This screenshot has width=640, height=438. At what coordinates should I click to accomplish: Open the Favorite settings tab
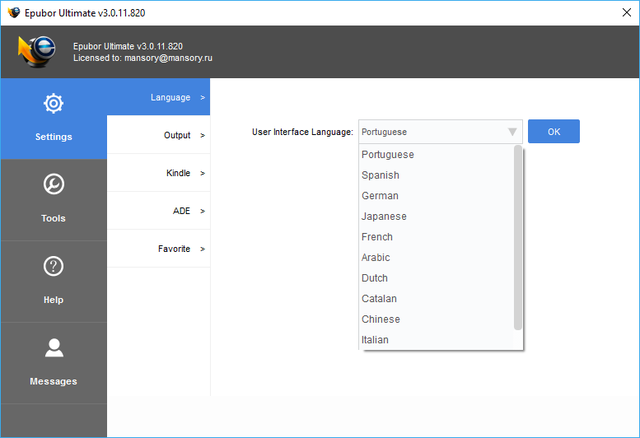[x=158, y=249]
